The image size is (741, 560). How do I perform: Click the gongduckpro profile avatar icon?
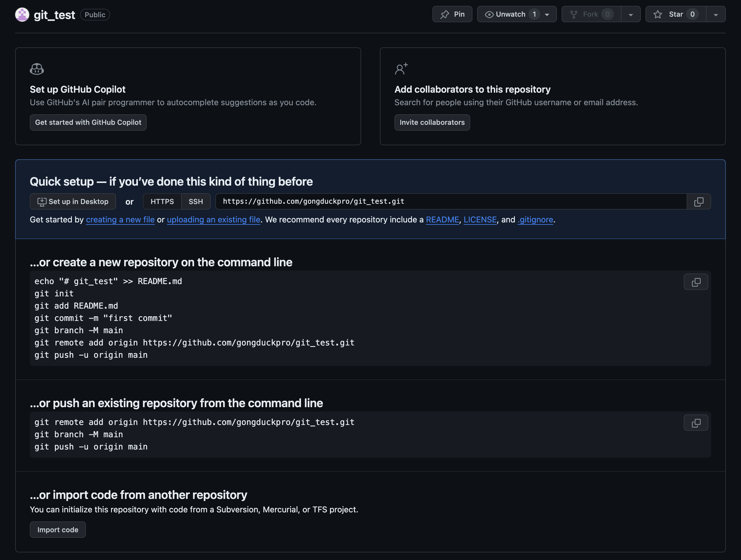coord(22,15)
